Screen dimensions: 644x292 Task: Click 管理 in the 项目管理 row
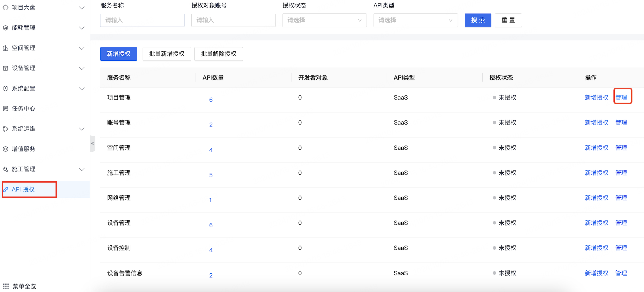tap(621, 98)
